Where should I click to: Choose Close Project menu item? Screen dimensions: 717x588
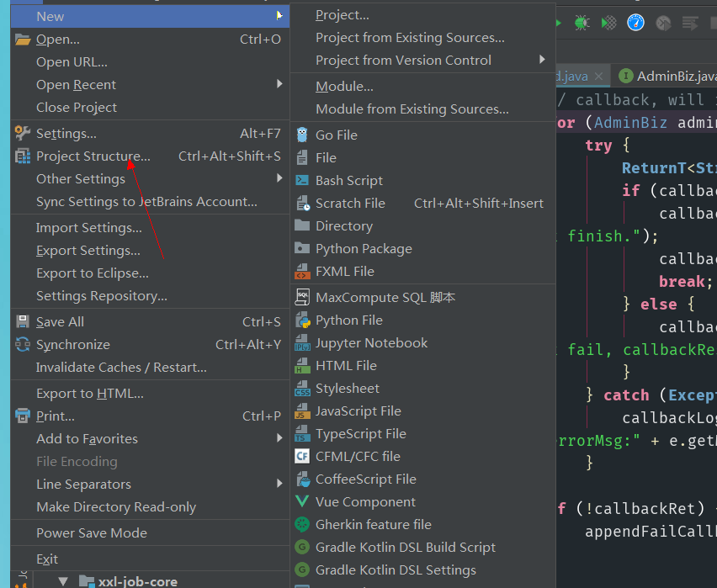(x=150, y=108)
